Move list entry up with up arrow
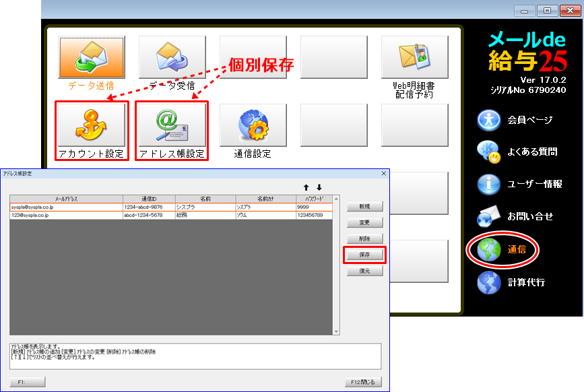Screen dimensions: 584x392 306,187
